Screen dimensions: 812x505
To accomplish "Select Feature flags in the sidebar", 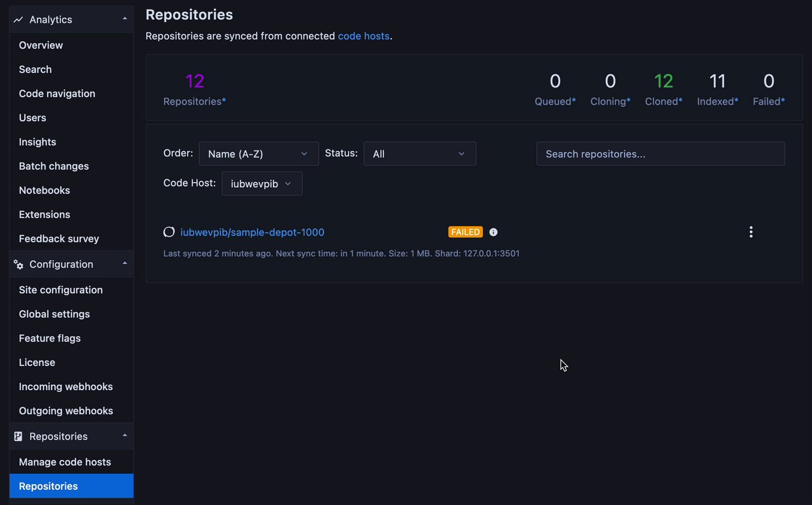I will tap(49, 338).
